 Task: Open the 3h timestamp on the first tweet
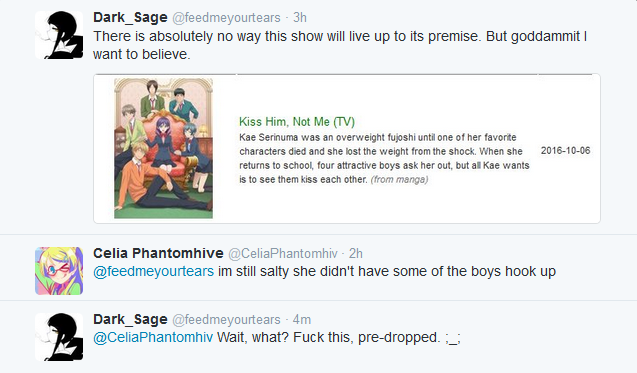point(300,17)
